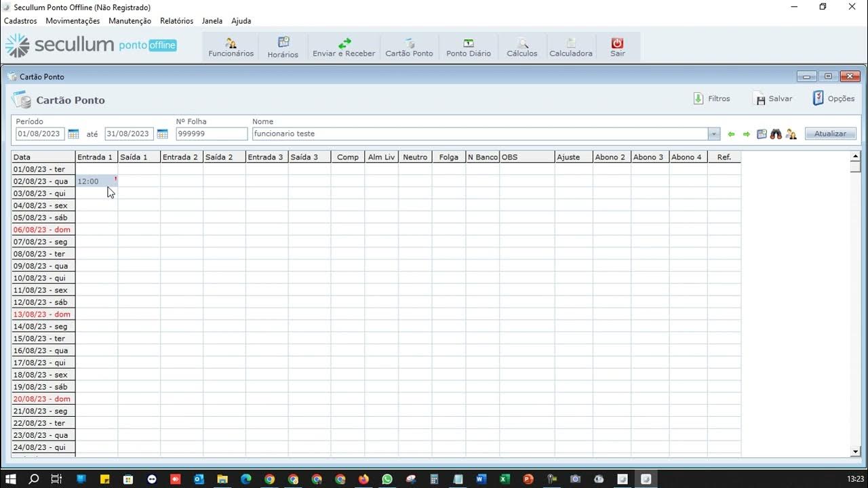Select row 15/08/23 - ter
Image resolution: width=868 pixels, height=488 pixels.
point(43,339)
